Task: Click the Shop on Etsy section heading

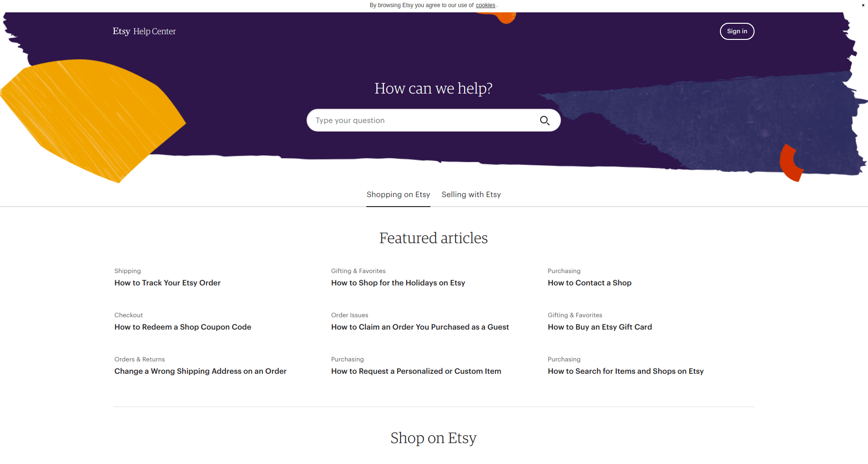Action: 433,438
